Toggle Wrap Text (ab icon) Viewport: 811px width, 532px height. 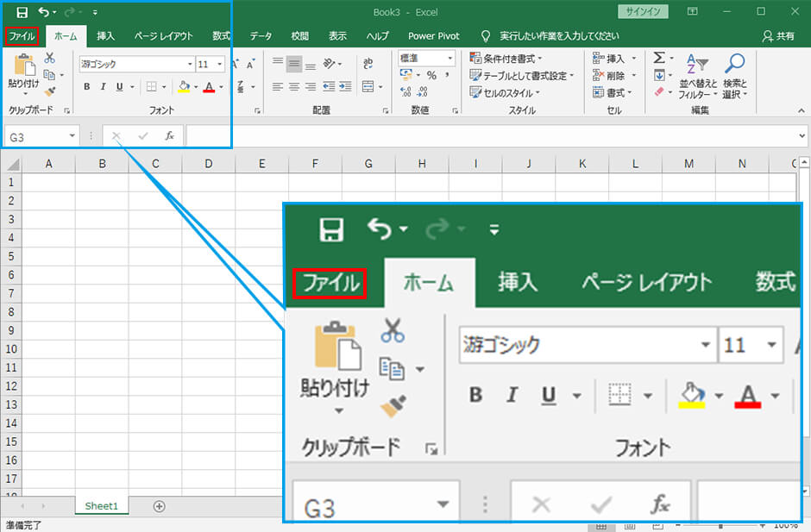(x=368, y=64)
